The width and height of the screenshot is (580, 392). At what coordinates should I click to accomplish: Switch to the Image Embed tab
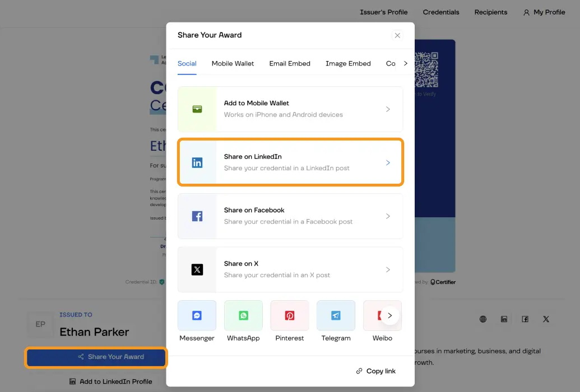coord(348,64)
